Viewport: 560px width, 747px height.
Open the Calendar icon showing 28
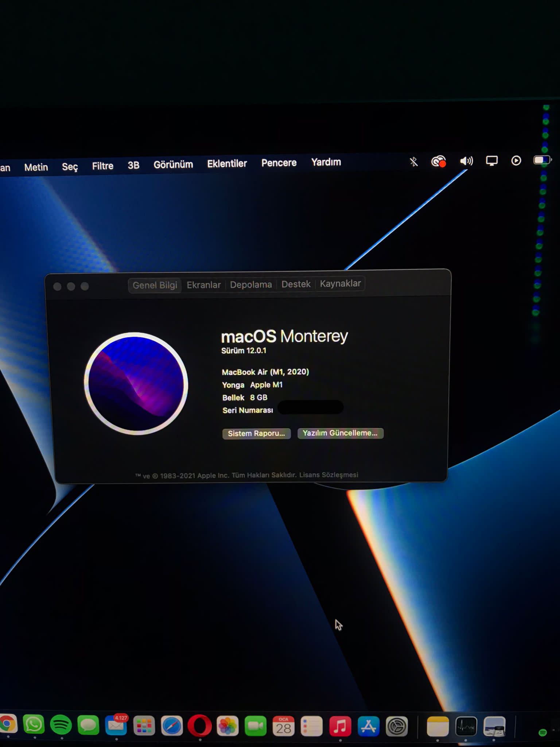click(284, 726)
